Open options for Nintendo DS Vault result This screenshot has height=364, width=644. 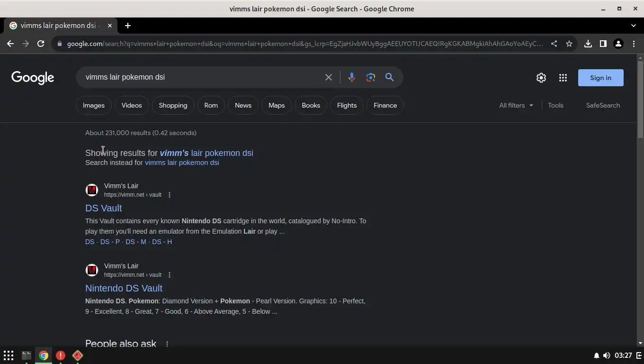point(170,275)
